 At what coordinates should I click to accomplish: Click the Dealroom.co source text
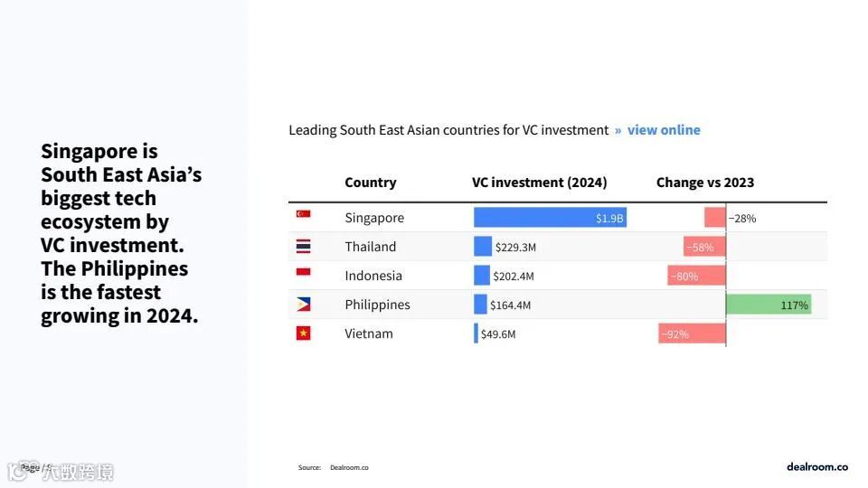(x=349, y=467)
